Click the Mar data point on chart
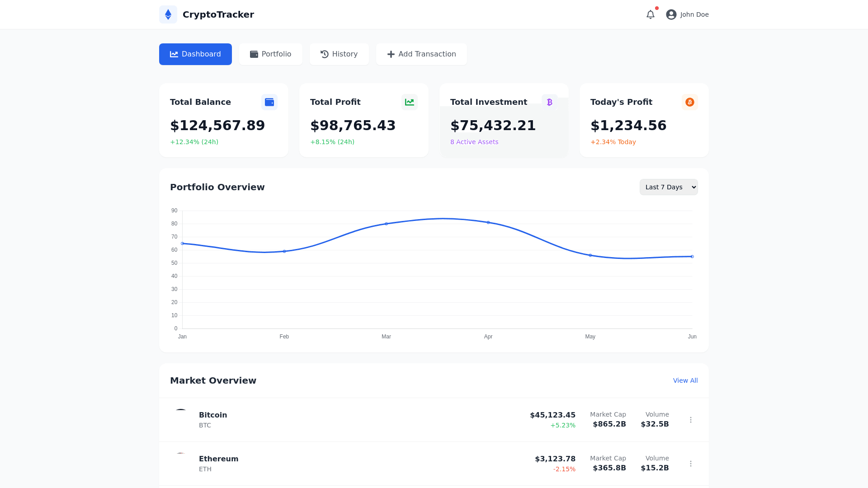This screenshot has width=868, height=488. pyautogui.click(x=386, y=224)
